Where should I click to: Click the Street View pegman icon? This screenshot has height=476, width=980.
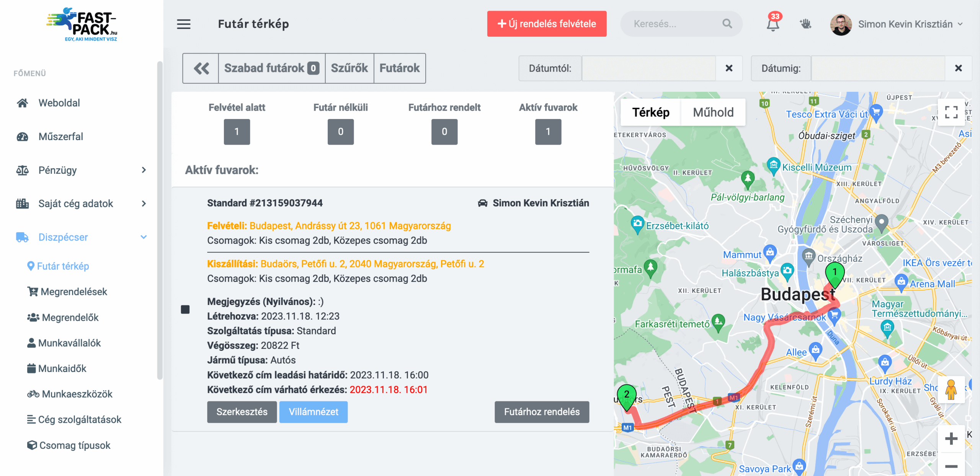tap(951, 390)
